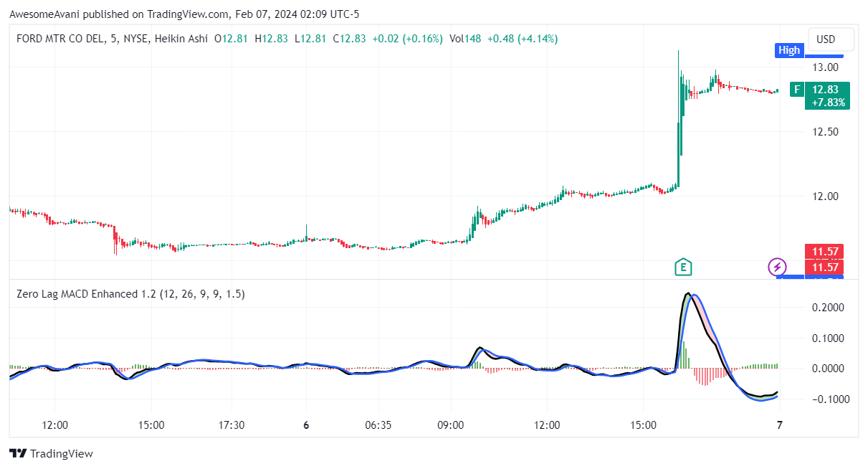Click the 0.2000 MACD axis label
The height and width of the screenshot is (469, 868).
click(x=827, y=308)
